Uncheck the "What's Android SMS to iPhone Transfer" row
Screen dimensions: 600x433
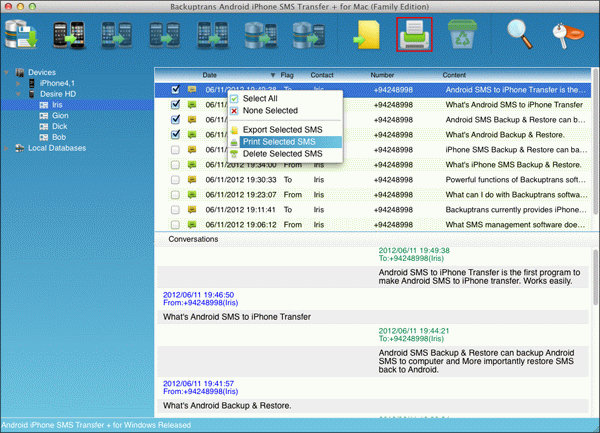(175, 104)
